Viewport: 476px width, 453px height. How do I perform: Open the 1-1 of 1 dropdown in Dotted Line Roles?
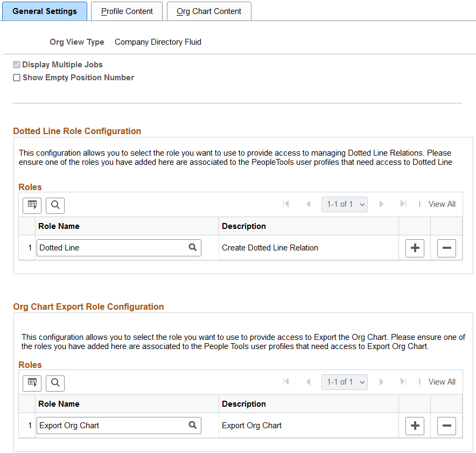344,204
